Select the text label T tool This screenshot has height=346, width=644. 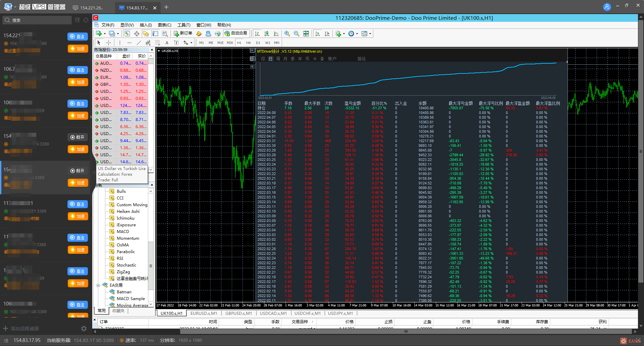[x=176, y=43]
